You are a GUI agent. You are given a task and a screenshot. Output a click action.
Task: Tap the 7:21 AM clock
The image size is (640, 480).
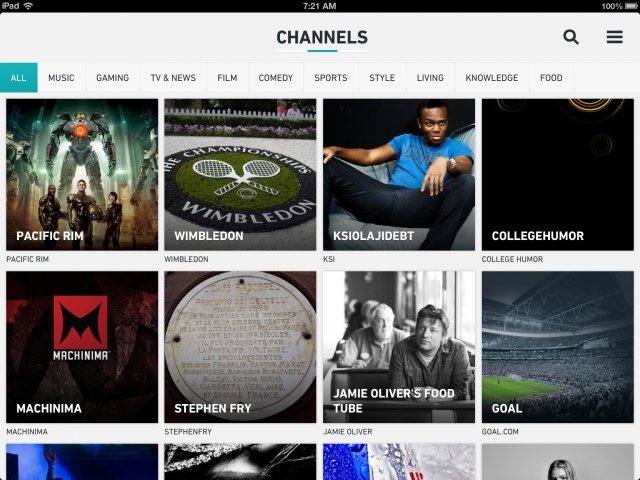320,6
